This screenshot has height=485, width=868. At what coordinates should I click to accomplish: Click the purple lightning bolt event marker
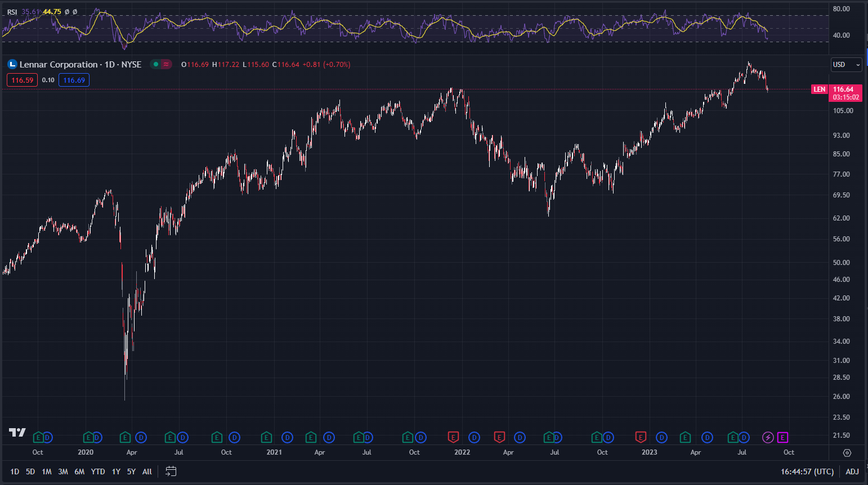pyautogui.click(x=768, y=437)
